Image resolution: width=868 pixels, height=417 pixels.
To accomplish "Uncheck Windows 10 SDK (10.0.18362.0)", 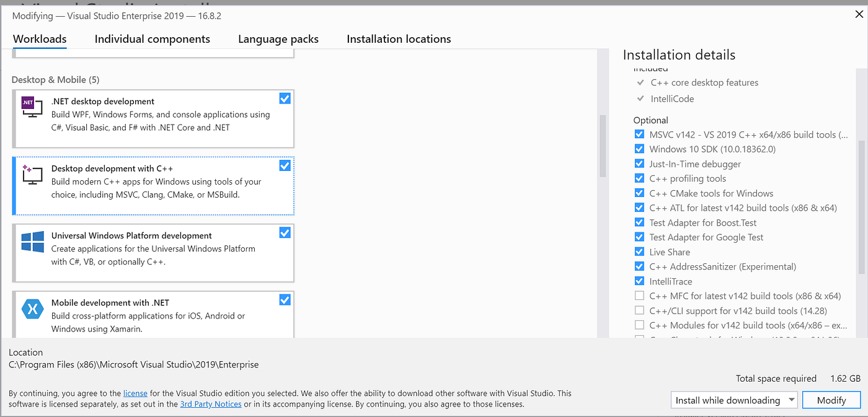I will (639, 149).
